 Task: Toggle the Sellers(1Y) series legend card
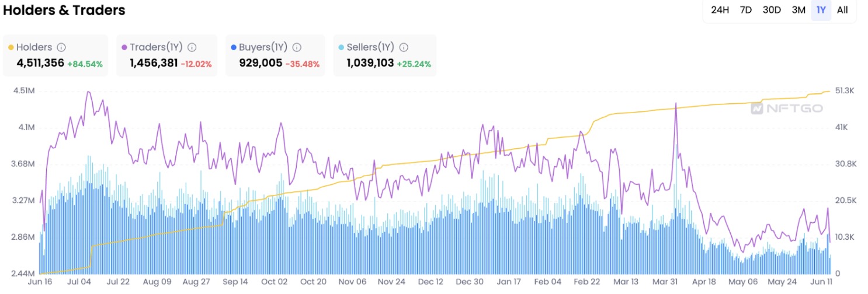click(x=384, y=55)
